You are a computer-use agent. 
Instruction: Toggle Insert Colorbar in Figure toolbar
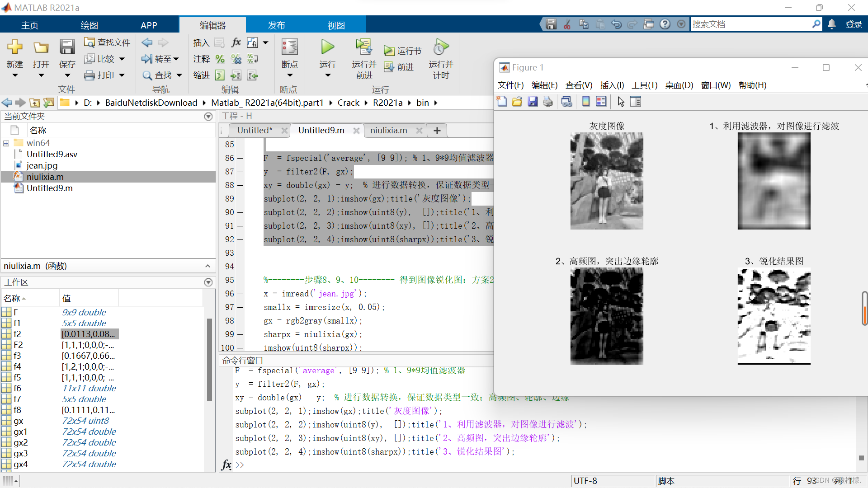pos(586,102)
